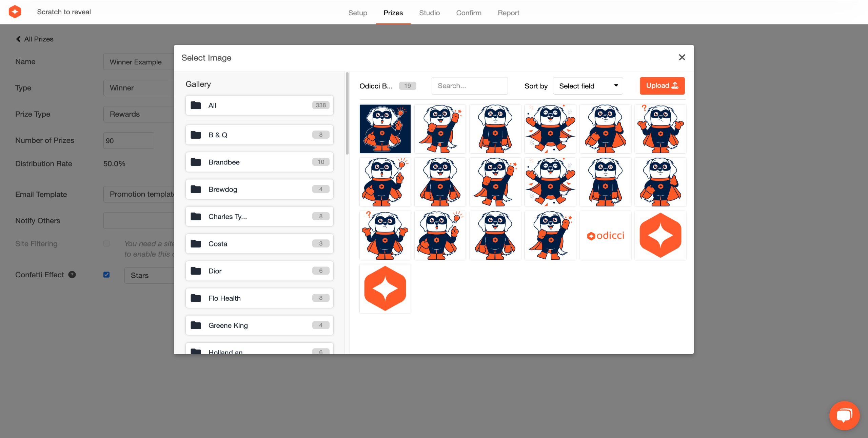This screenshot has width=868, height=438.
Task: Click the Upload button
Action: point(662,86)
